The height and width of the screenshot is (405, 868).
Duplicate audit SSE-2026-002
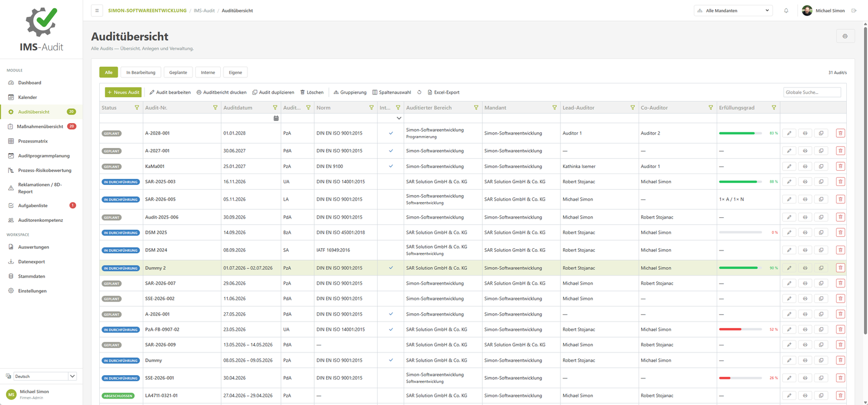point(821,299)
